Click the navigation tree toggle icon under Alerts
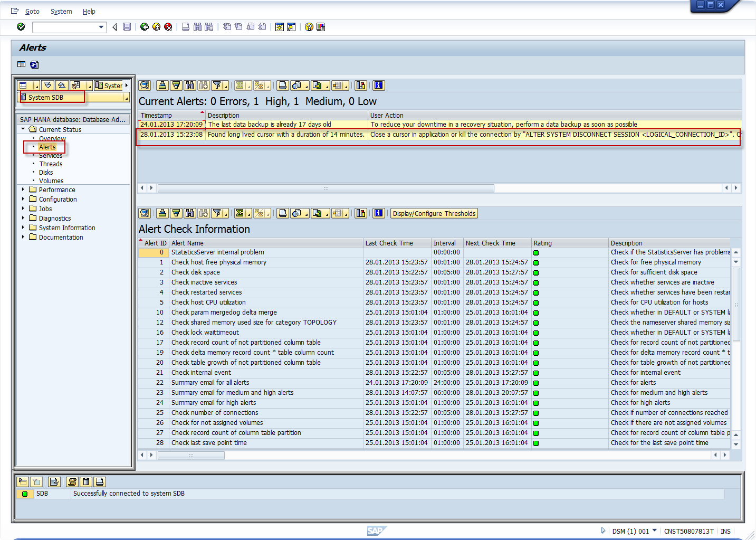 [x=22, y=64]
